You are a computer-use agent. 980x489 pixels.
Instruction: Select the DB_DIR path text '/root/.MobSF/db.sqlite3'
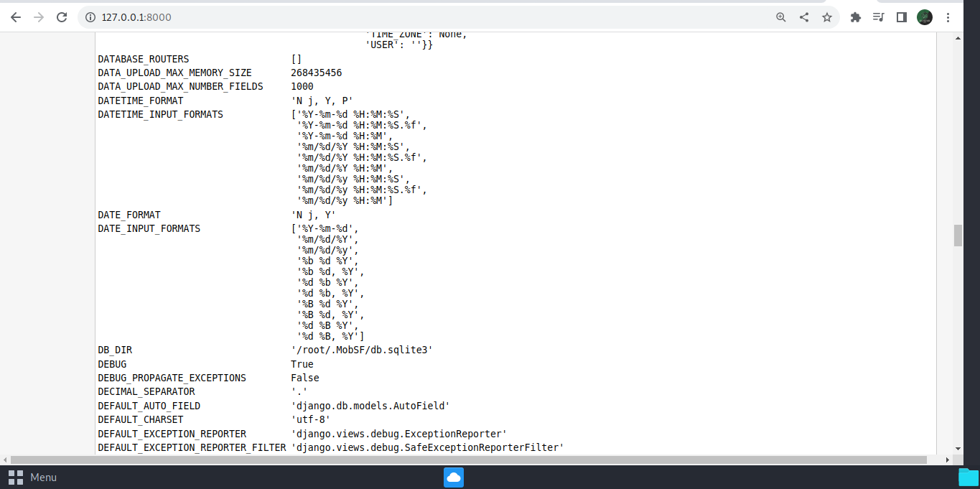362,350
